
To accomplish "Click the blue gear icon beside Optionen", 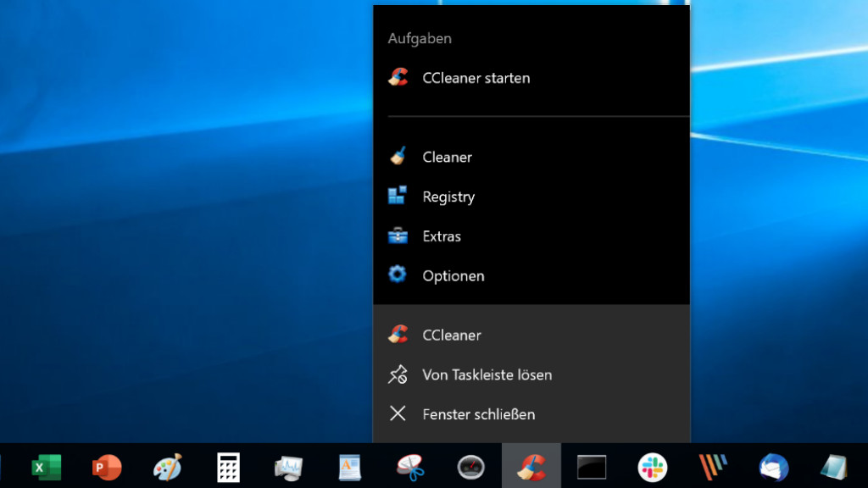I will [398, 275].
